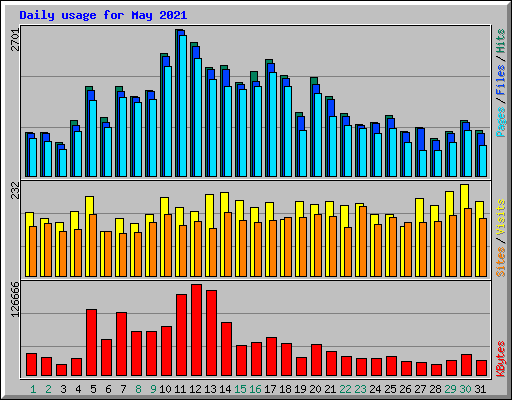Click the tallest red KBytes bar for day 12

coord(197,330)
